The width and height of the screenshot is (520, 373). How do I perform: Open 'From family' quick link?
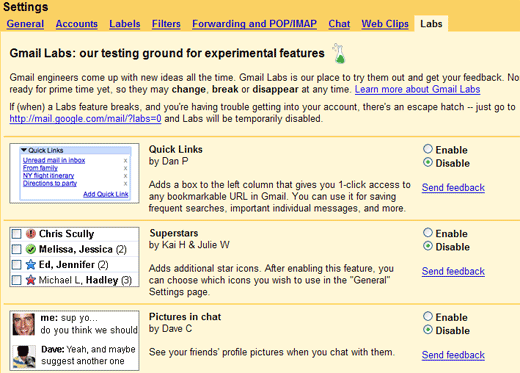[40, 168]
